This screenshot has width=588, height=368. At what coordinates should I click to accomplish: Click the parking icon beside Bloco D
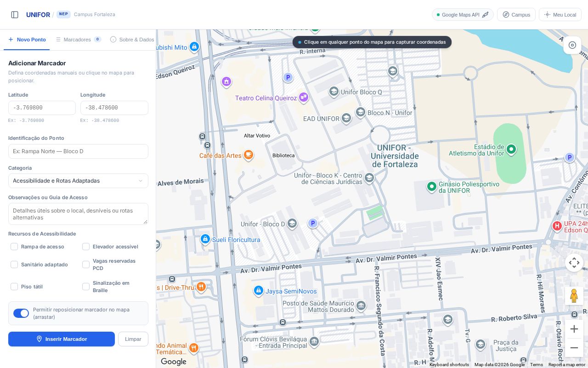click(313, 223)
